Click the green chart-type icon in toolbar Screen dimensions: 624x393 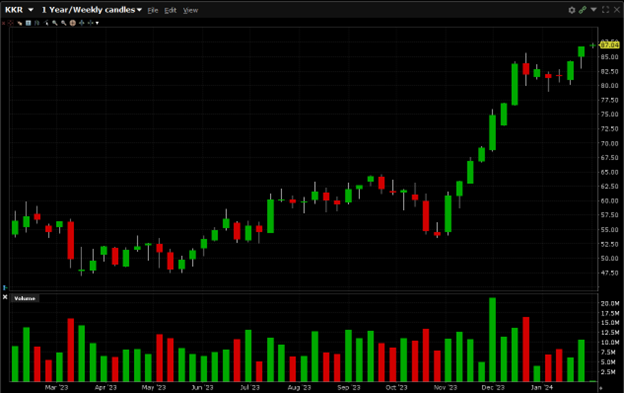click(37, 23)
